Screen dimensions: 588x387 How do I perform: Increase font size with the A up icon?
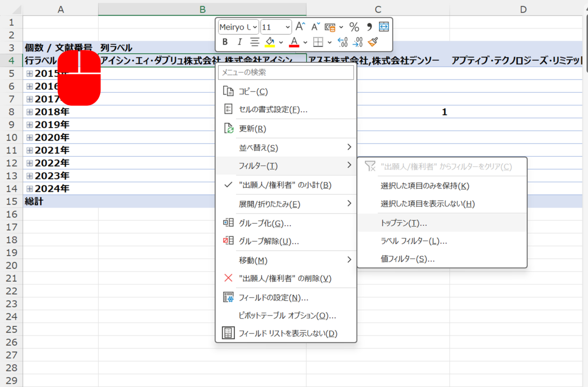click(300, 27)
